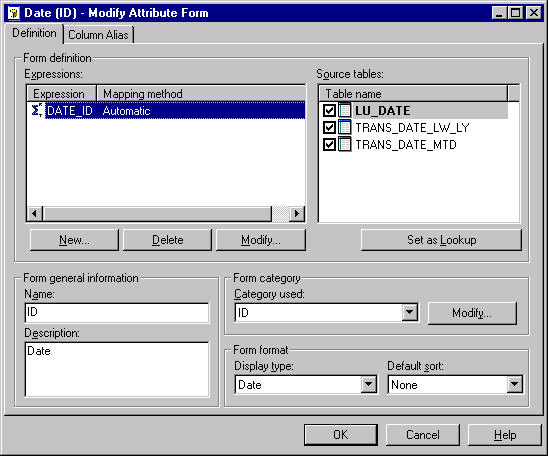Open the Default sort dropdown
The width and height of the screenshot is (548, 456).
pos(514,385)
